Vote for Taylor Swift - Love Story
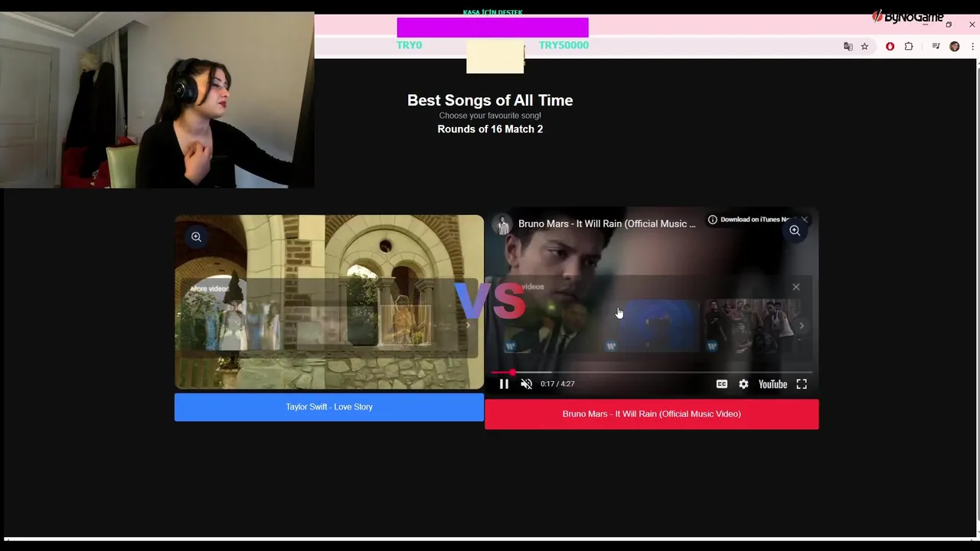This screenshot has width=980, height=551. pyautogui.click(x=329, y=407)
